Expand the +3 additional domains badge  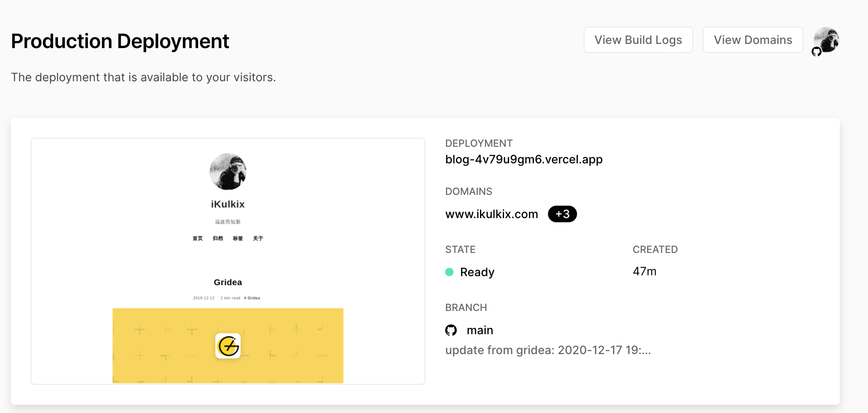(x=563, y=214)
